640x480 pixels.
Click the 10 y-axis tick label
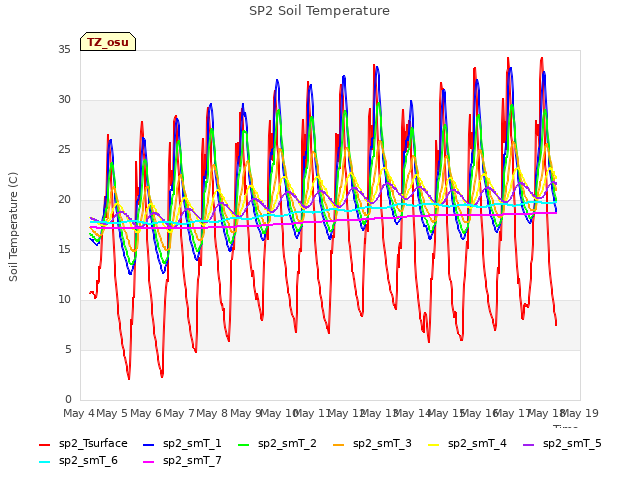tap(64, 300)
